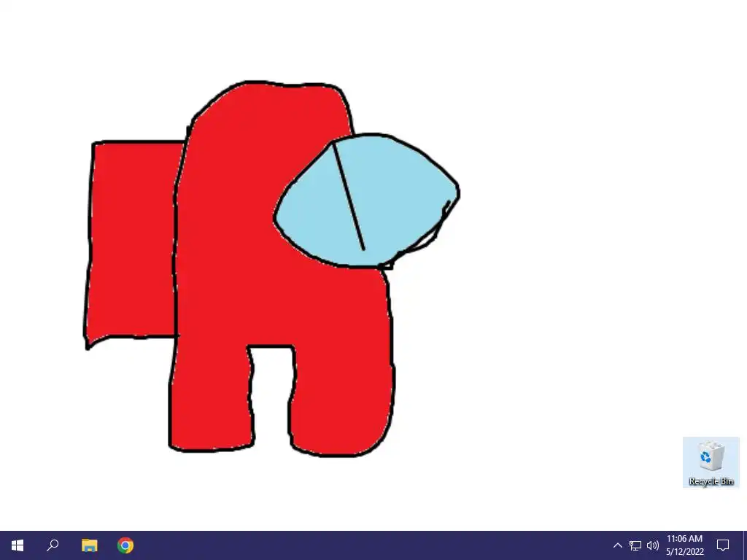Image resolution: width=747 pixels, height=560 pixels.
Task: Open the network status tray icon
Action: (635, 545)
